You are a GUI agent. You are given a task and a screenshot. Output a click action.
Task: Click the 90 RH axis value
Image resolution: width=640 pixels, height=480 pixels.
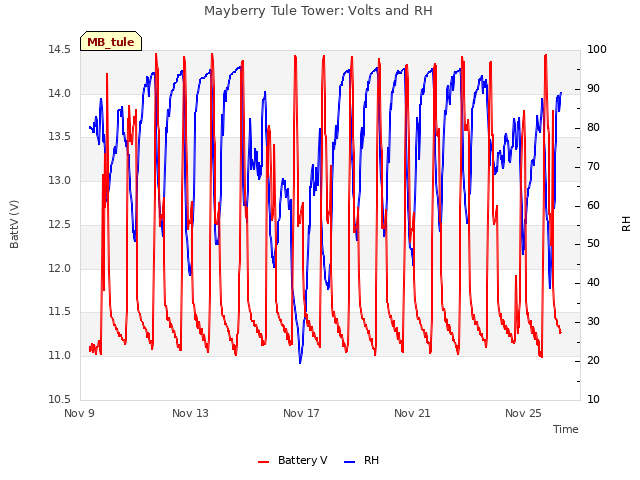click(593, 89)
